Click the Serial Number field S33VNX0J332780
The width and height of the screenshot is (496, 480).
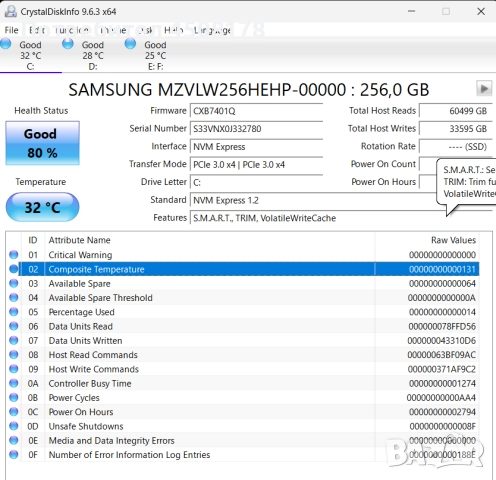point(256,129)
